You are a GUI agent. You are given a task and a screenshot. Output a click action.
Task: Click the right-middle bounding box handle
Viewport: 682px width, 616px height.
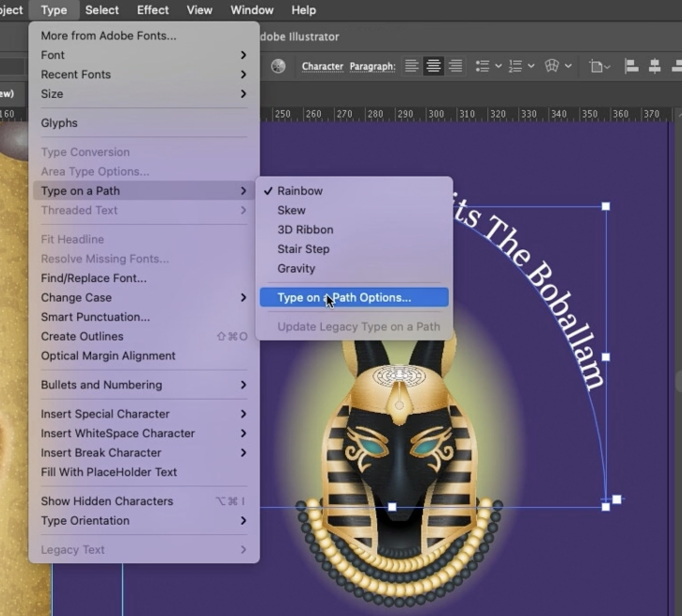(606, 357)
